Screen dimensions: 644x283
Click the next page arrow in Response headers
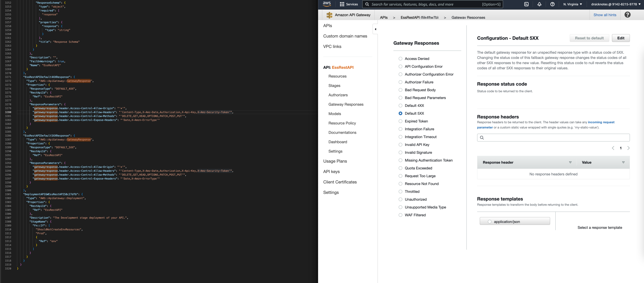pos(628,148)
